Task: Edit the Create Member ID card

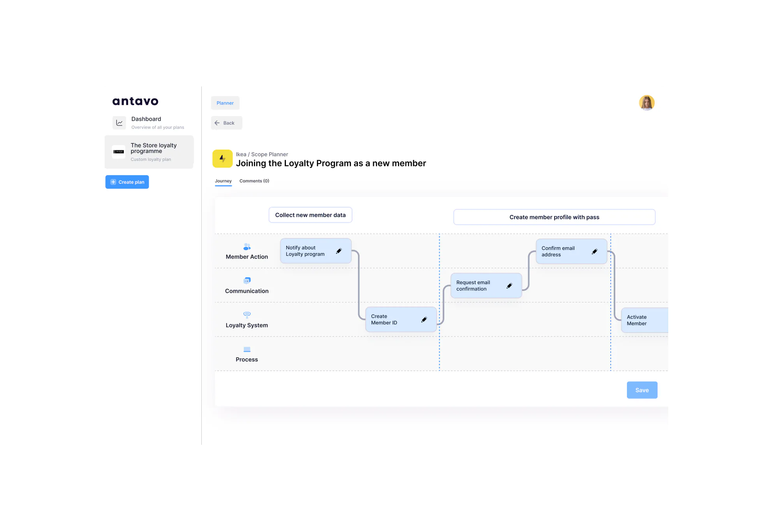Action: click(424, 319)
